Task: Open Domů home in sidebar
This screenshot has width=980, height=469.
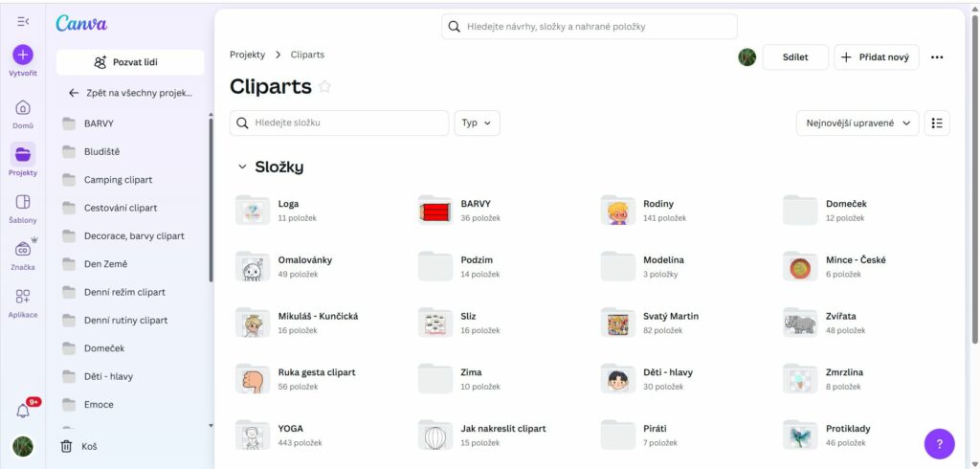Action: [23, 108]
